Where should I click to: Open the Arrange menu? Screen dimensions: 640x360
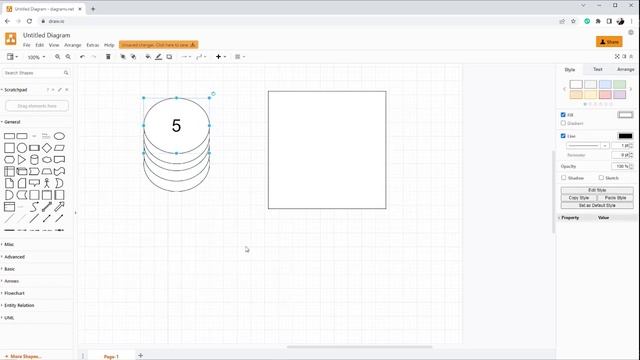click(x=73, y=45)
